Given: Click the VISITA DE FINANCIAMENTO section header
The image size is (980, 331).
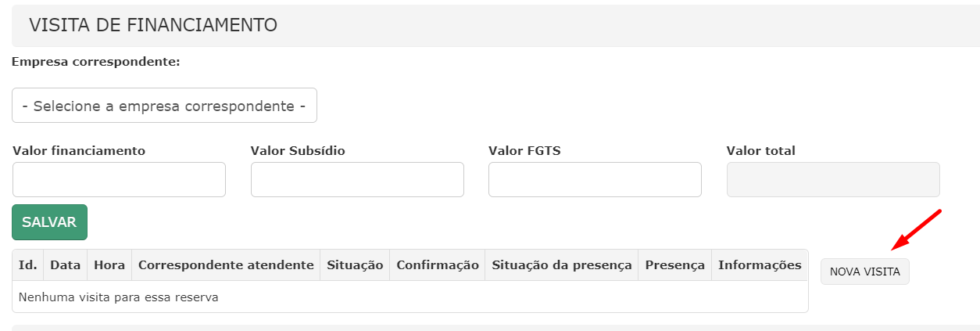Looking at the screenshot, I should pos(495,25).
